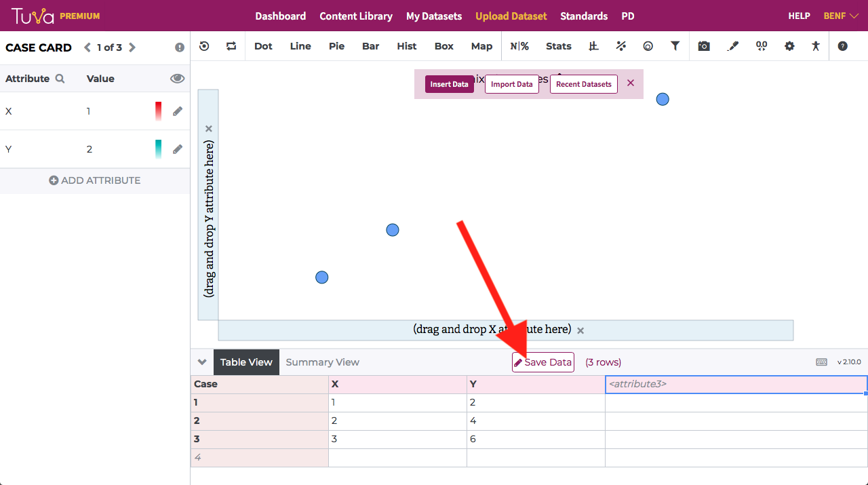
Task: Open Upload Dataset page
Action: pos(511,16)
